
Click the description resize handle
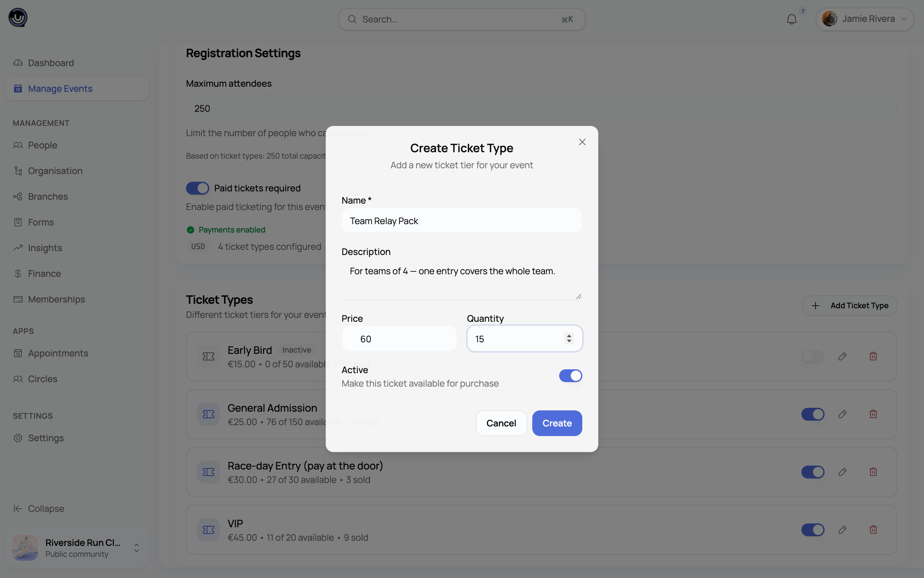[x=578, y=297]
